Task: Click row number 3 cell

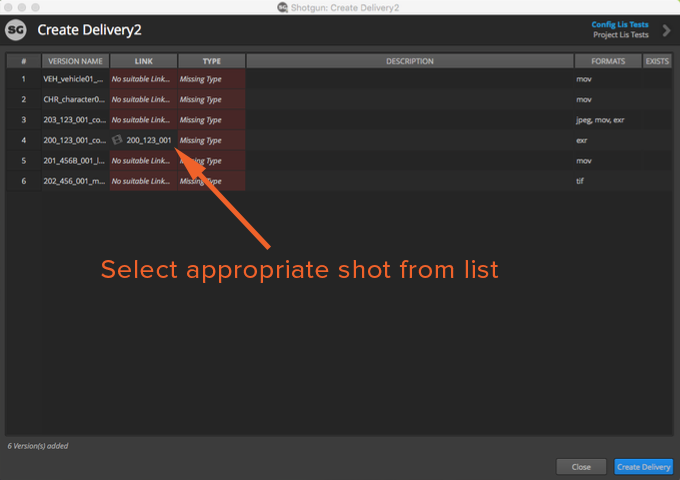Action: tap(24, 120)
